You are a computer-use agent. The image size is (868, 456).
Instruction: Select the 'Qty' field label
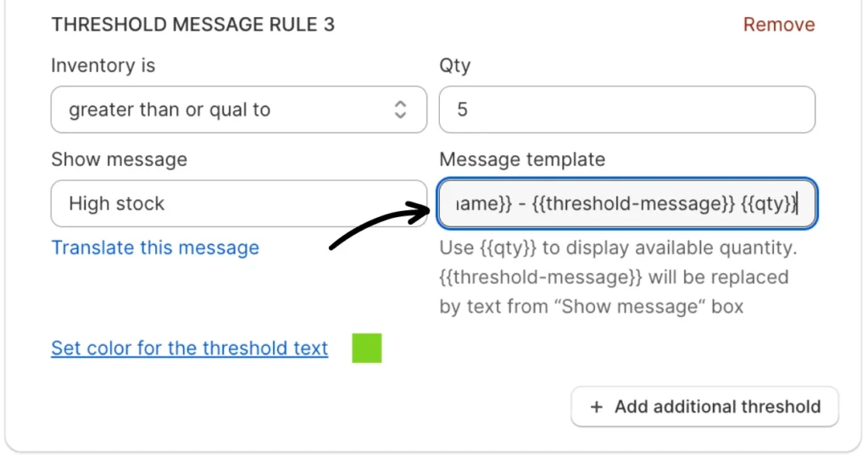click(x=454, y=65)
